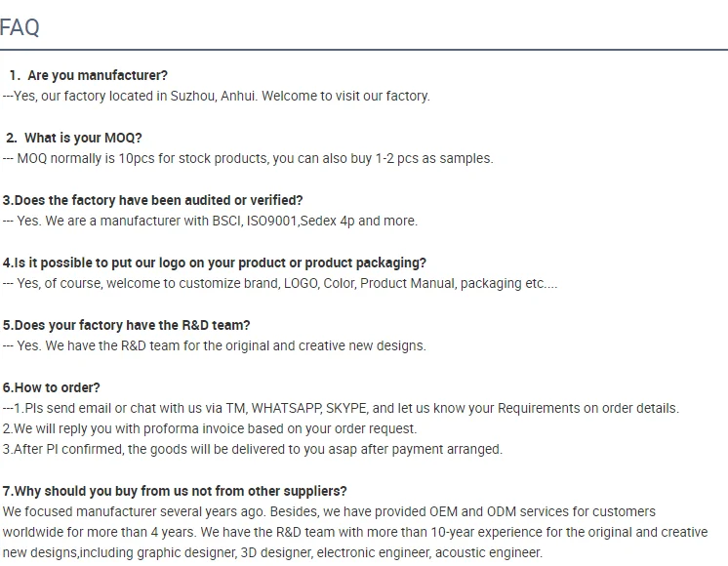Click the answer mentioning BSCI, ISO9001, Sedex 4p
This screenshot has height=566, width=728.
(x=210, y=221)
